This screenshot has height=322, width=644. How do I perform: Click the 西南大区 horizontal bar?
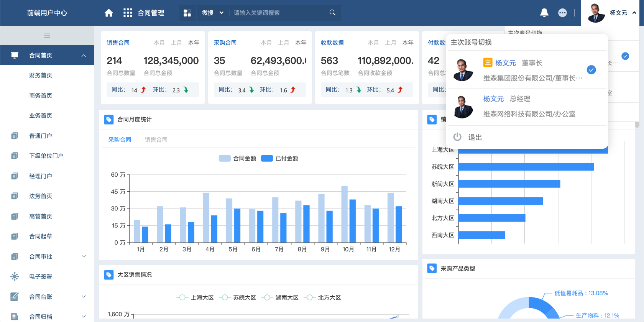pyautogui.click(x=481, y=235)
